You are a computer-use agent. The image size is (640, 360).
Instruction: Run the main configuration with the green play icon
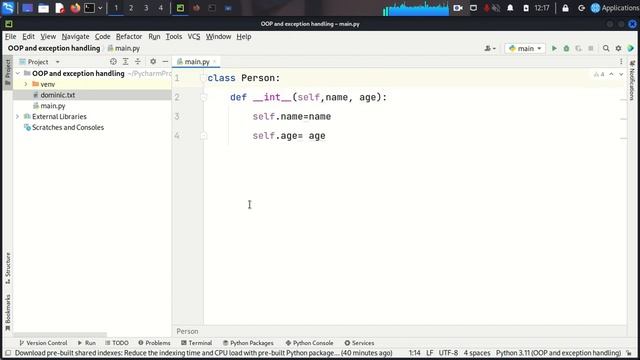(x=554, y=48)
